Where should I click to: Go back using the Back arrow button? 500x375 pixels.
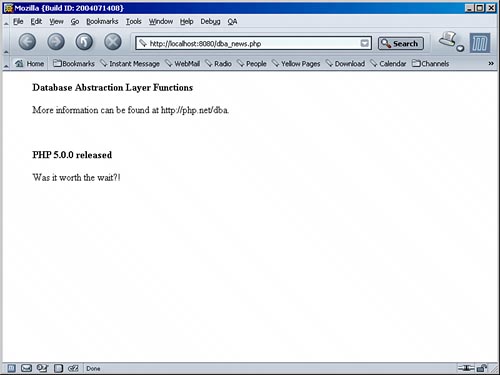point(27,42)
